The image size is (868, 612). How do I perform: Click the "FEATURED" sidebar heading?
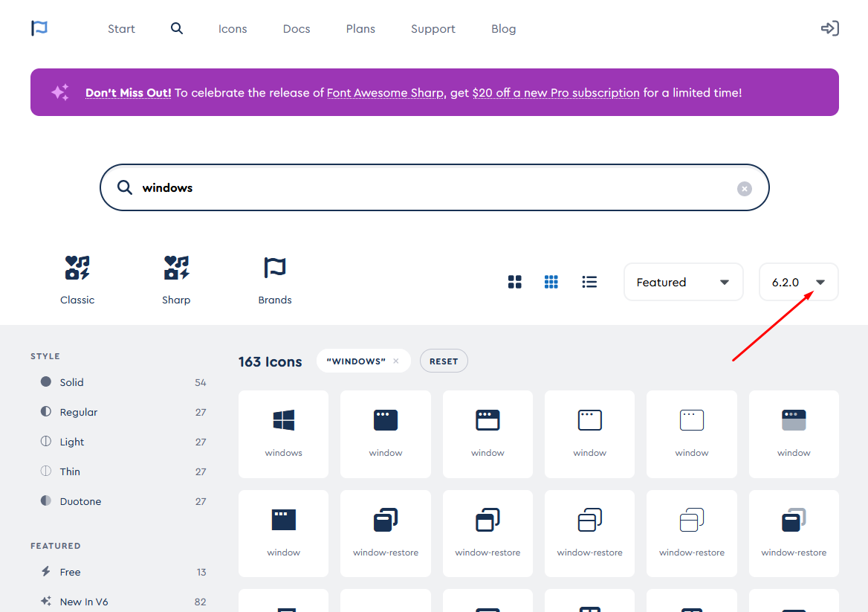tap(55, 546)
